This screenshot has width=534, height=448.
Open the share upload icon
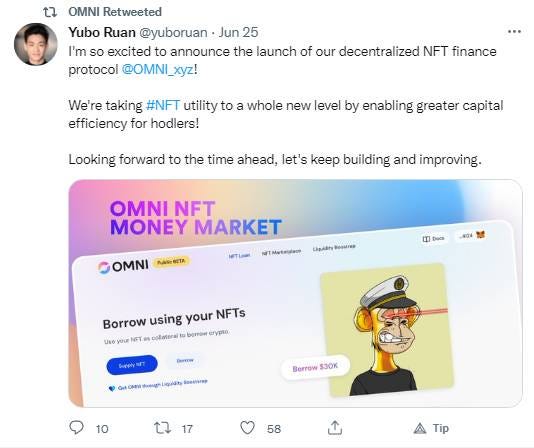334,428
